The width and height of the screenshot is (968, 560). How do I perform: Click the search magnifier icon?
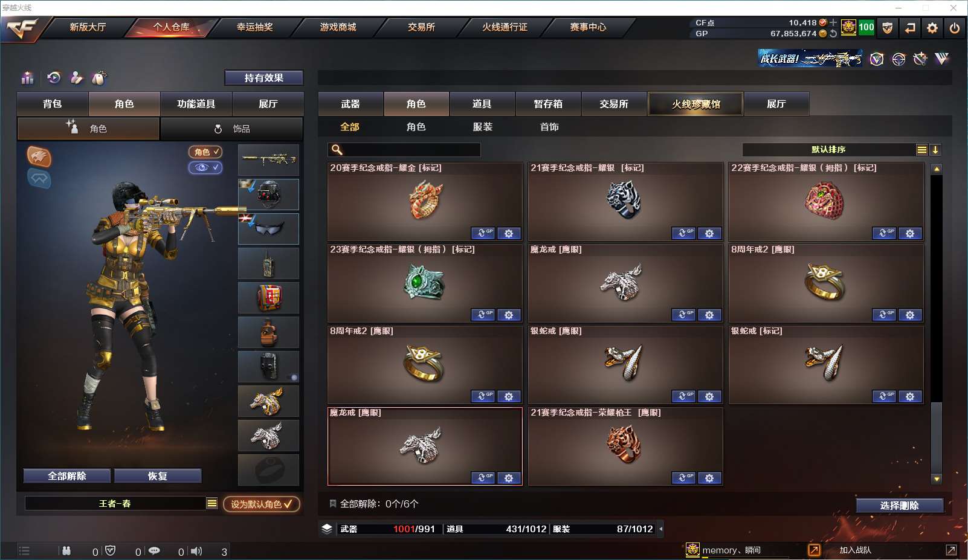337,149
